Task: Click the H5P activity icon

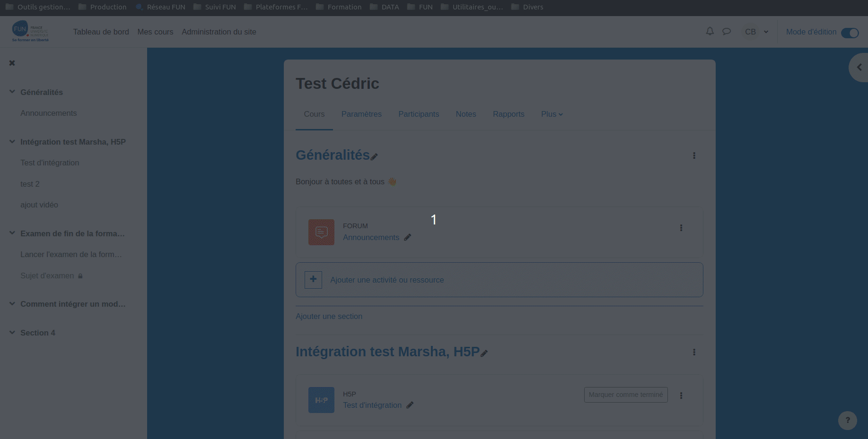Action: 321,400
